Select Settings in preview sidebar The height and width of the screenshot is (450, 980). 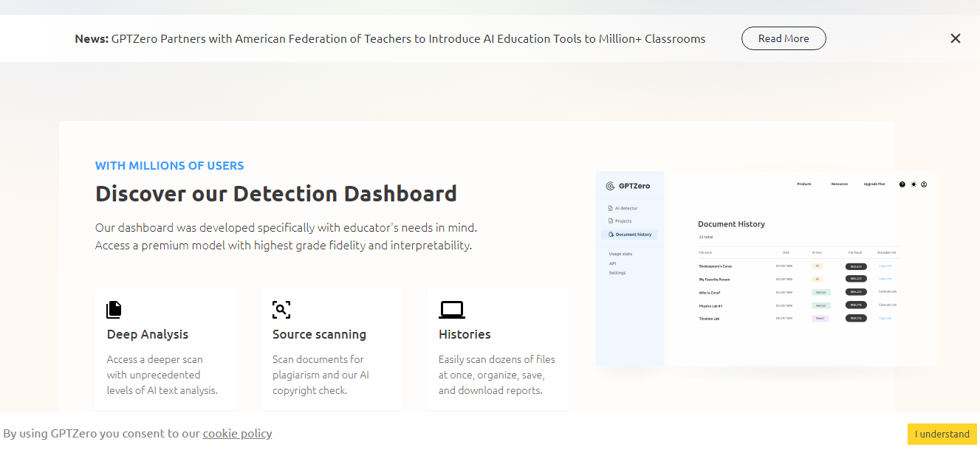pos(617,273)
